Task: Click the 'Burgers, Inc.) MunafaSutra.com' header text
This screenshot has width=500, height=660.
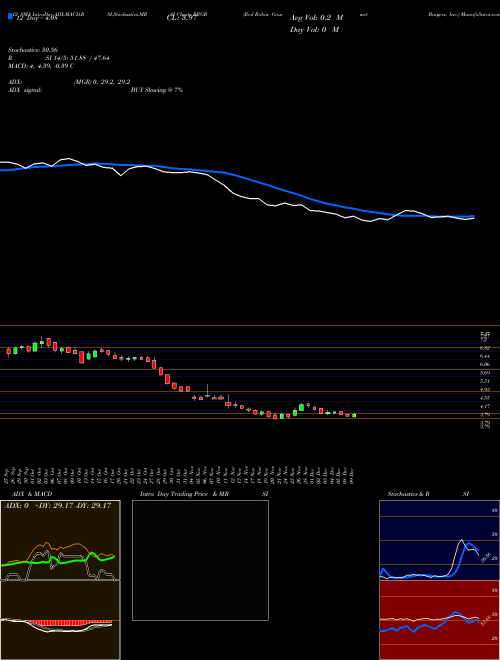Action: (463, 14)
